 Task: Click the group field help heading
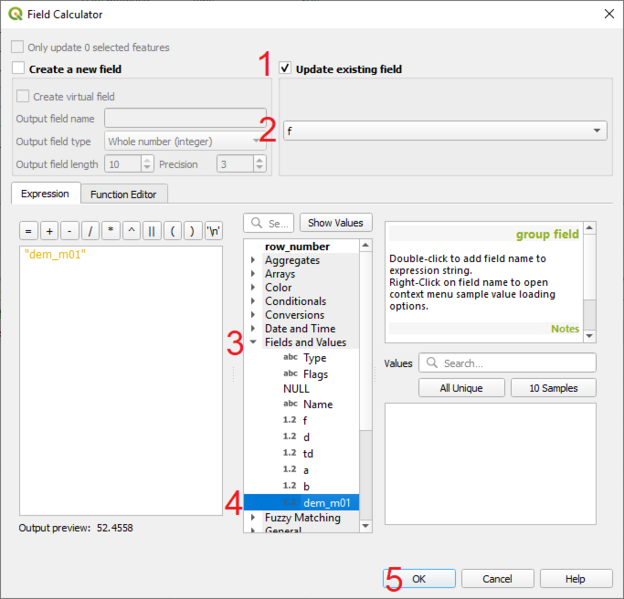click(x=547, y=234)
